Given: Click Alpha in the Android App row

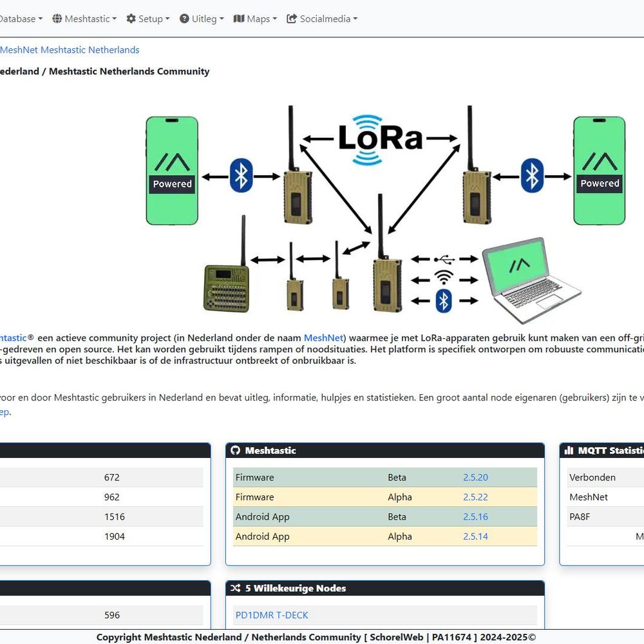Looking at the screenshot, I should pyautogui.click(x=400, y=536).
